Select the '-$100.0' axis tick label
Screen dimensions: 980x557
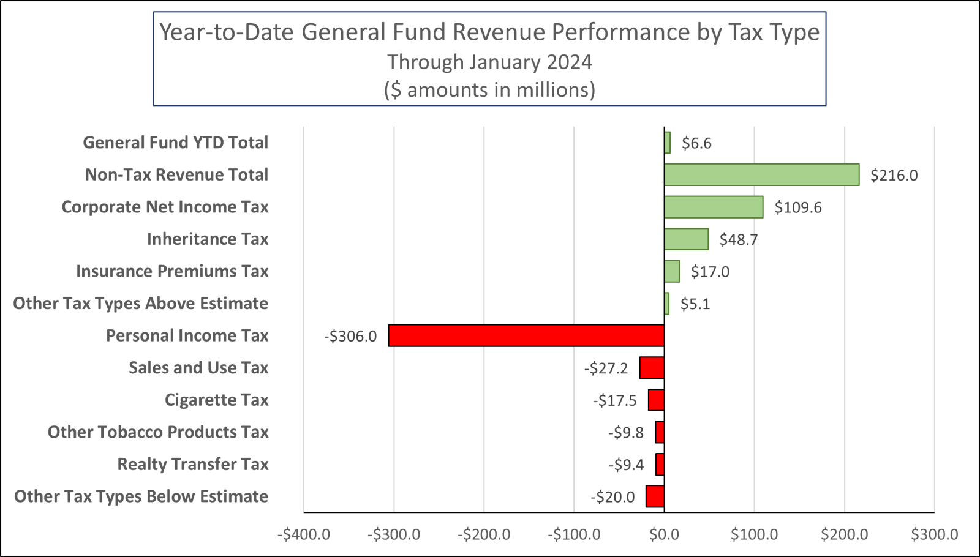[x=574, y=534]
